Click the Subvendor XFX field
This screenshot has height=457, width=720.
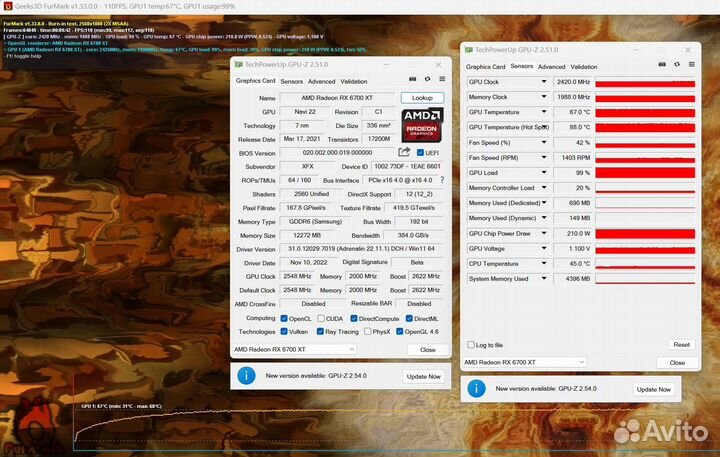(x=307, y=166)
